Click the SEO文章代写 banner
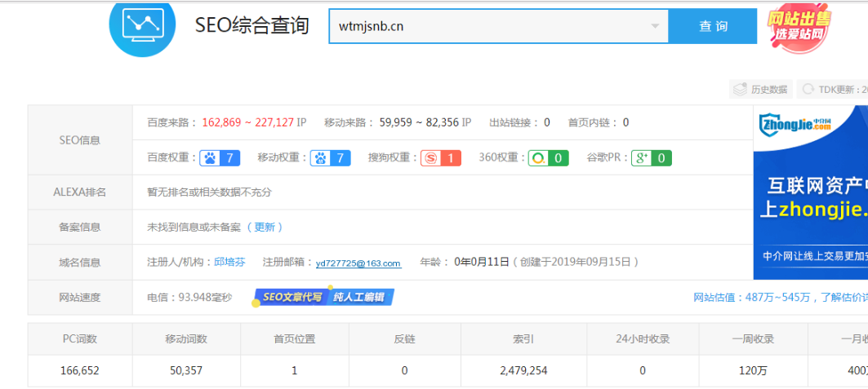The image size is (868, 389). pos(290,297)
